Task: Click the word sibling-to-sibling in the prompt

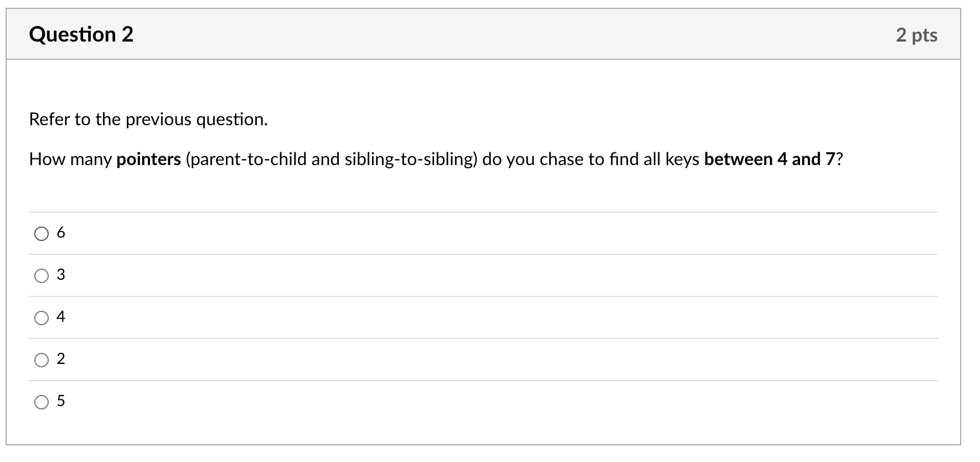Action: [x=409, y=160]
